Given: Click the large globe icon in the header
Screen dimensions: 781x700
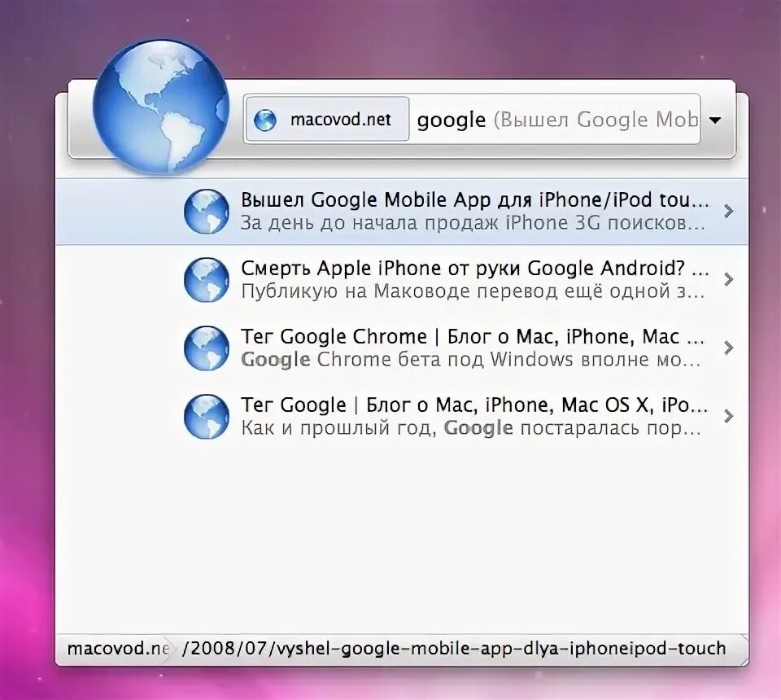Looking at the screenshot, I should [160, 107].
